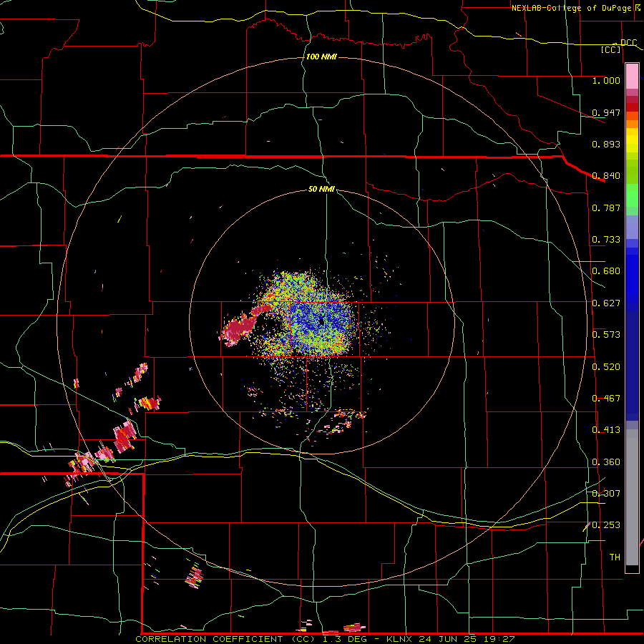Click the Correlation Coefficient KLNX footer caption
This screenshot has height=644, width=644.
(326, 639)
